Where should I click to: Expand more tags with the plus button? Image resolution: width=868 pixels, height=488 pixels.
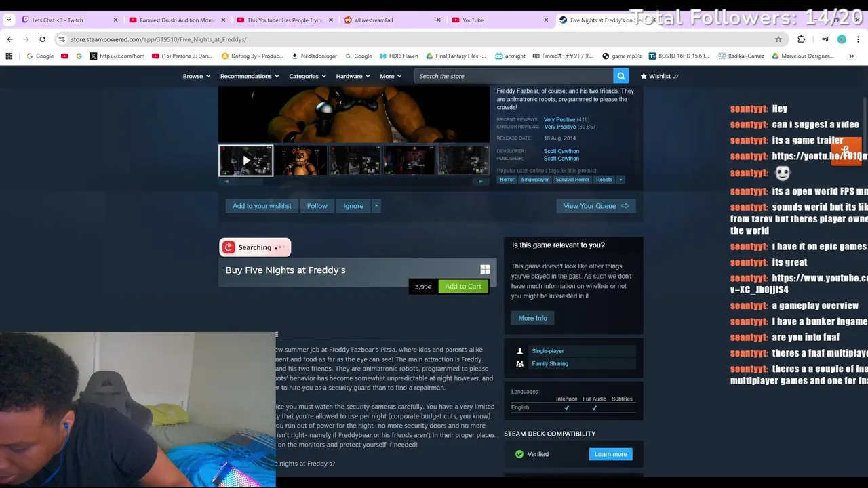tap(620, 180)
